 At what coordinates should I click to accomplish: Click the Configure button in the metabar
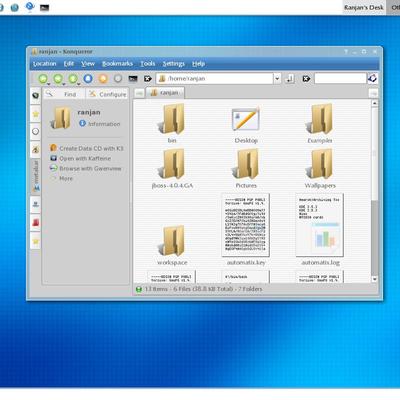[107, 94]
